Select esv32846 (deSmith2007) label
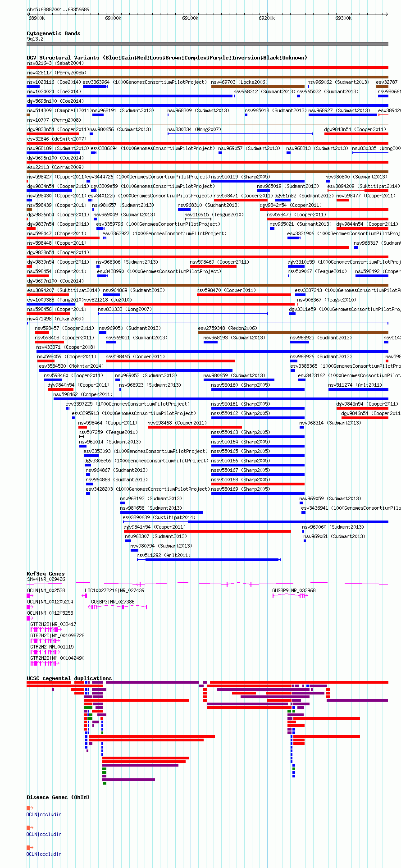Screen dimensions: 401x868 coord(56,139)
